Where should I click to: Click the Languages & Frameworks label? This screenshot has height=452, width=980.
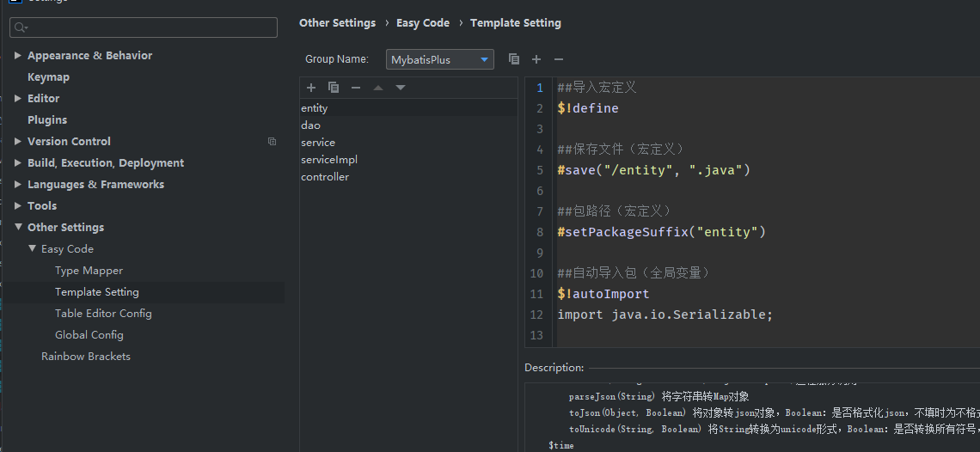(95, 184)
